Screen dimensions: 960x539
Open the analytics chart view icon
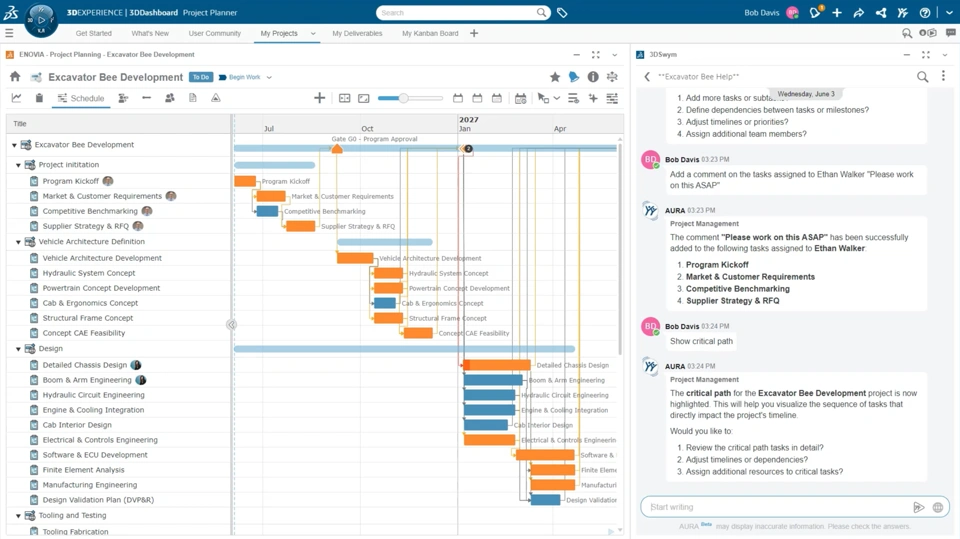(17, 98)
